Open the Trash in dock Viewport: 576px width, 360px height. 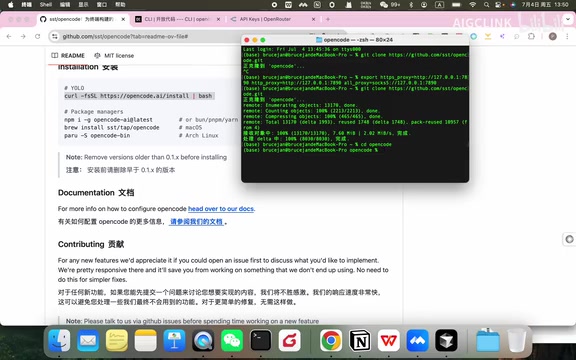(516, 340)
